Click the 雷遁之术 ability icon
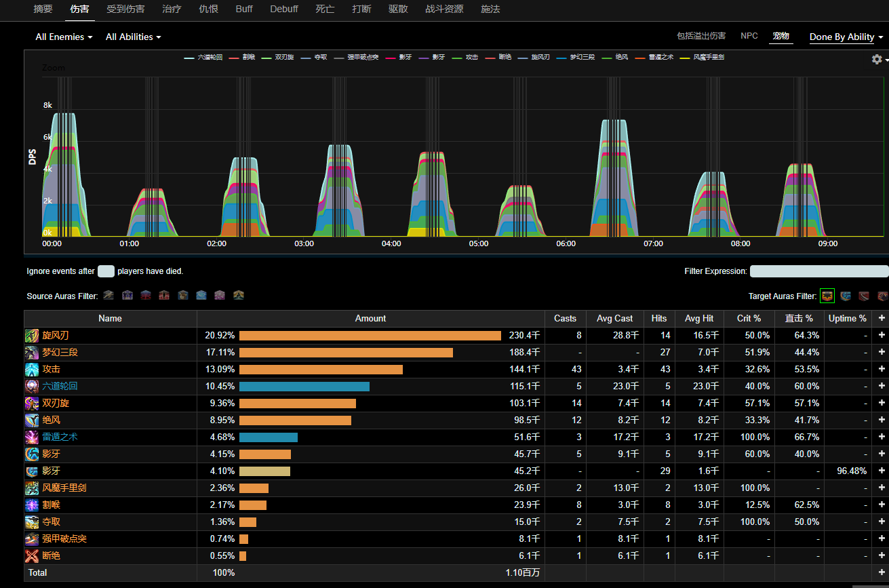 tap(32, 437)
